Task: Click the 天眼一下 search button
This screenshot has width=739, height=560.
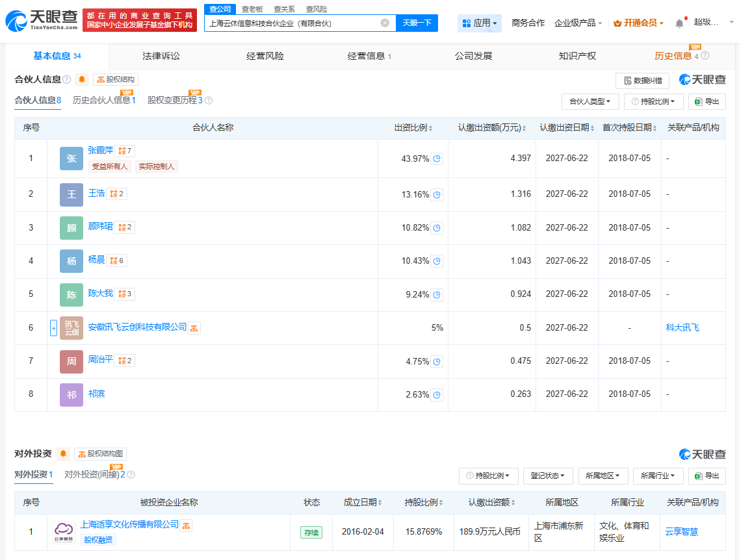Action: point(418,23)
